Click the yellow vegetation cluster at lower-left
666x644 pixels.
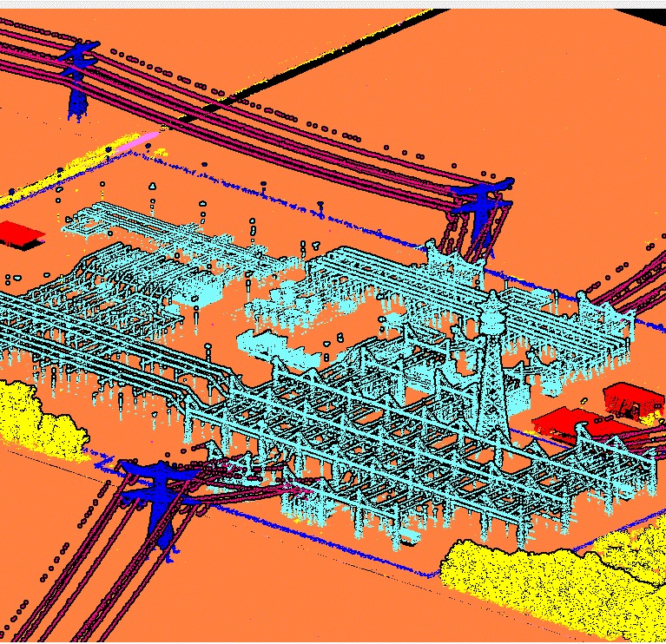(x=39, y=417)
